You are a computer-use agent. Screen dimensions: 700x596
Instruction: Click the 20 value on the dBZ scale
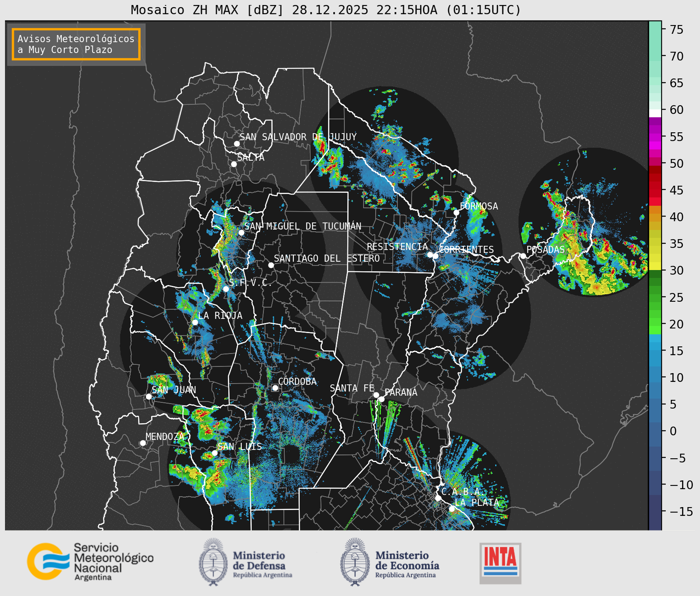pyautogui.click(x=677, y=324)
